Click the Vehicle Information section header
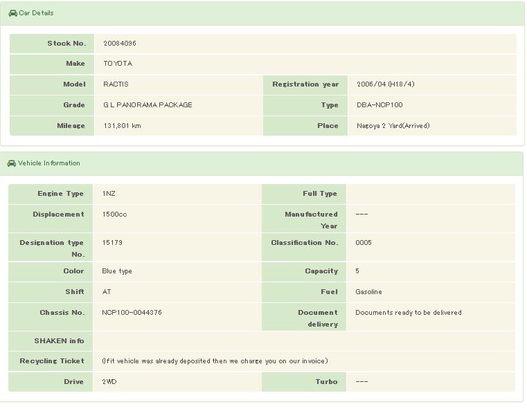This screenshot has width=527, height=420. pos(49,163)
